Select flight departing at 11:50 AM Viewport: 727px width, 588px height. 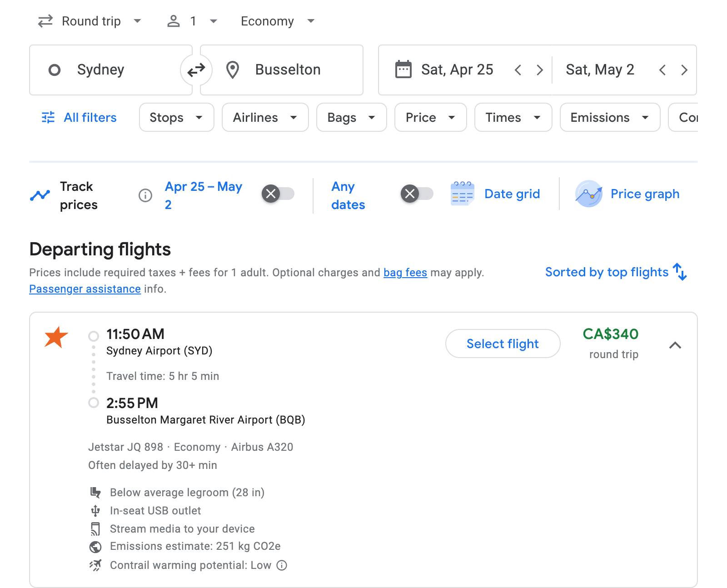(502, 344)
